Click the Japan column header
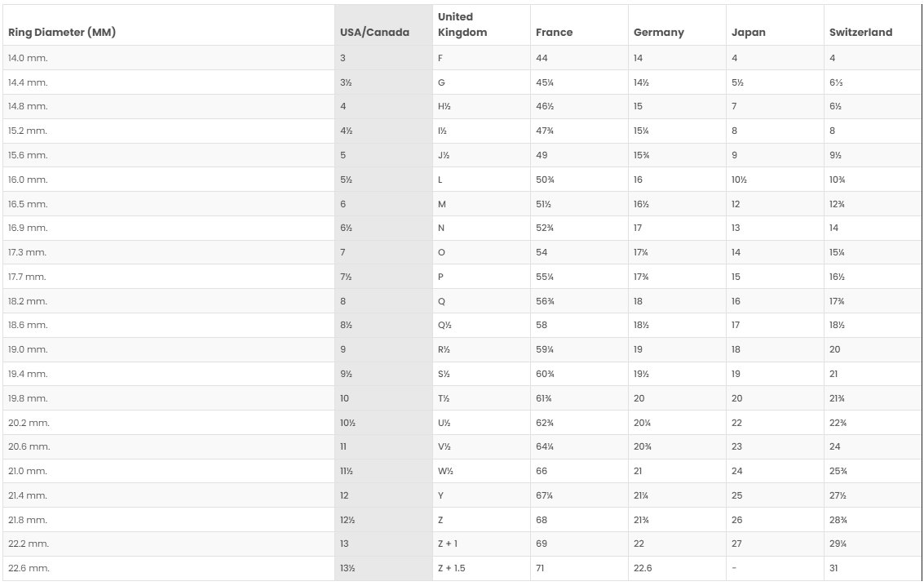This screenshot has width=924, height=586. (748, 33)
